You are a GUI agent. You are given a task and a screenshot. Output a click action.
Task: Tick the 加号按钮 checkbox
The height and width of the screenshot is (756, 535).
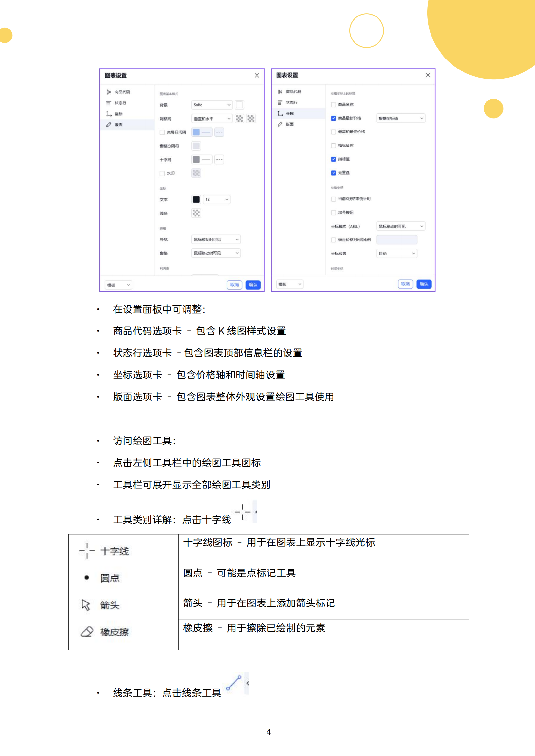pos(333,213)
